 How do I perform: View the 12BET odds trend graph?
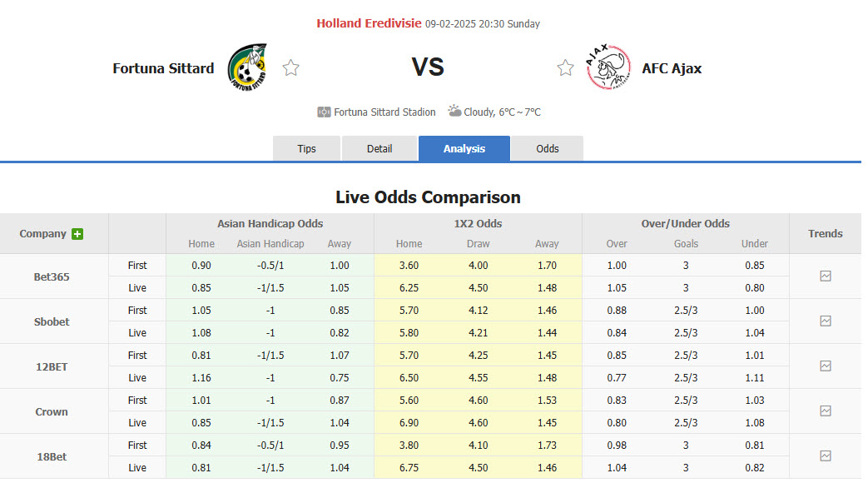(825, 366)
